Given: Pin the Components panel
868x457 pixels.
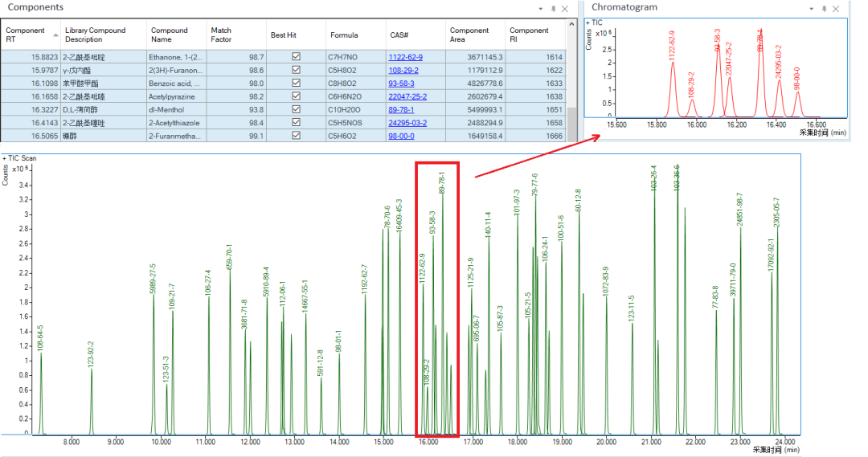Looking at the screenshot, I should pos(553,9).
